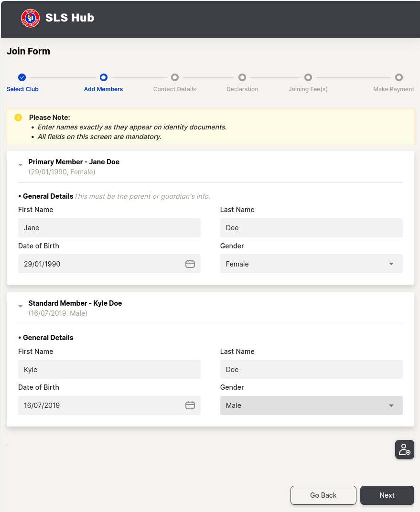420x512 pixels.
Task: Open the Gender dropdown showing Male
Action: (311, 405)
